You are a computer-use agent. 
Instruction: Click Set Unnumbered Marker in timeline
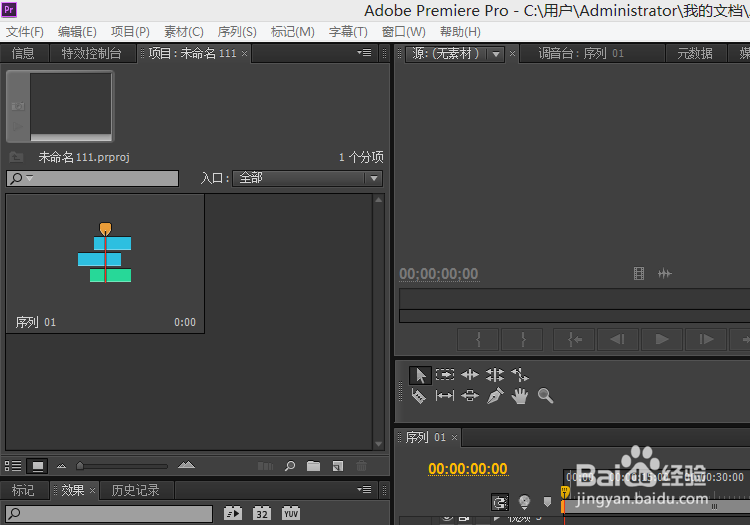click(x=548, y=502)
